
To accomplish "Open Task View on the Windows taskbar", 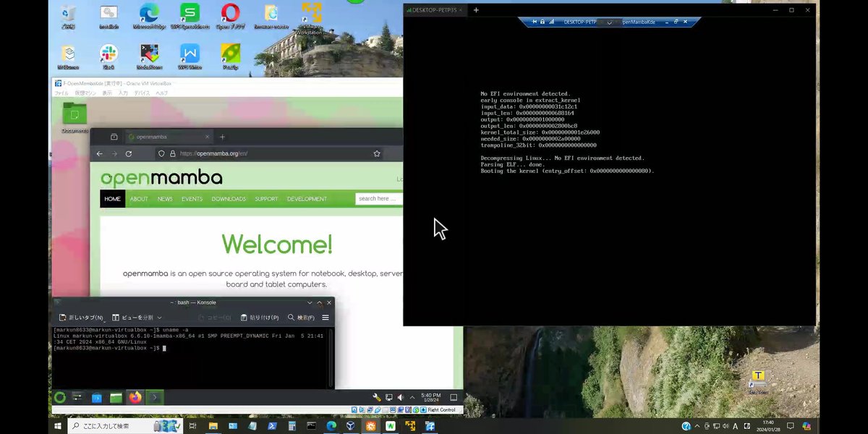I will [x=192, y=426].
